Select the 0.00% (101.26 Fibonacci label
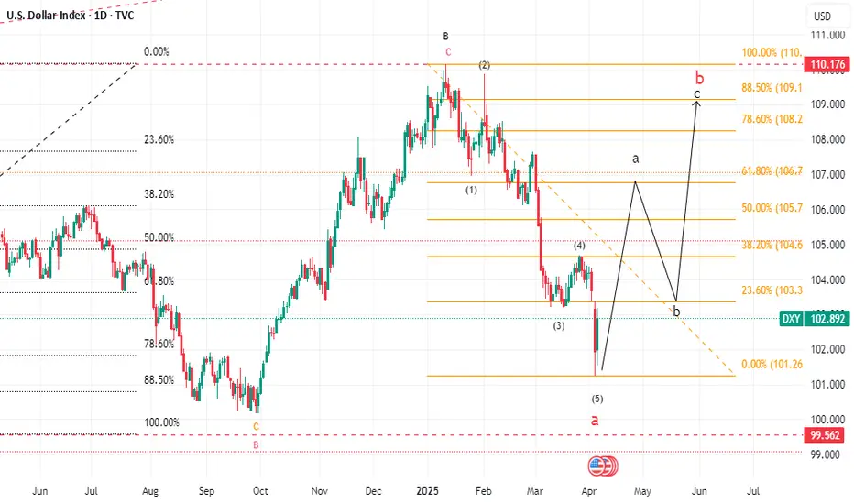 [x=772, y=364]
